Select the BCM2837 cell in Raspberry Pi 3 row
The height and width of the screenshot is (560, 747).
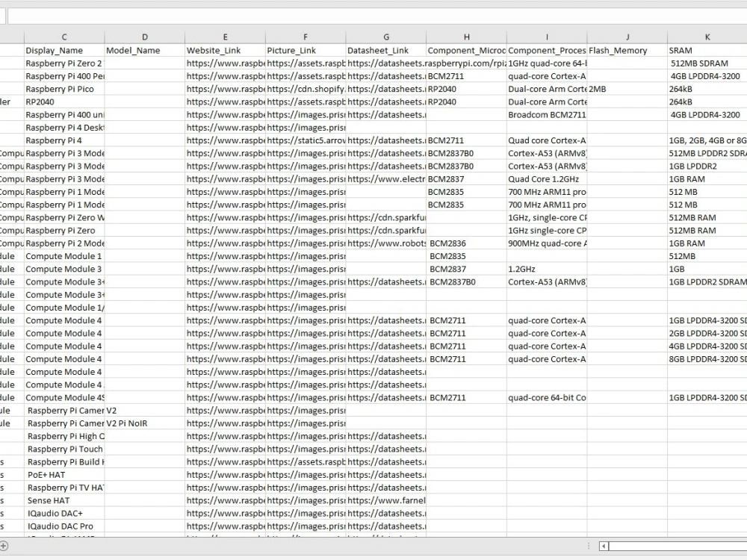click(466, 179)
